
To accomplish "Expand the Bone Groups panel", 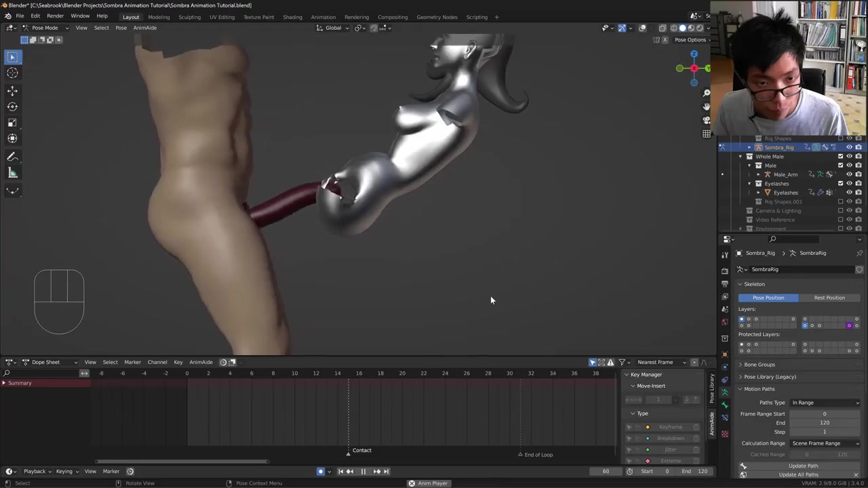I will tap(759, 365).
